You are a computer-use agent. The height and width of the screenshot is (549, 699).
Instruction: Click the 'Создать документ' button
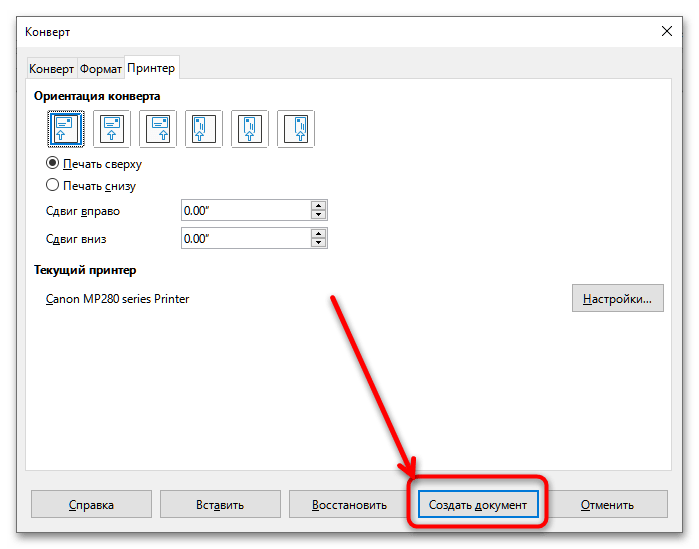click(x=478, y=505)
